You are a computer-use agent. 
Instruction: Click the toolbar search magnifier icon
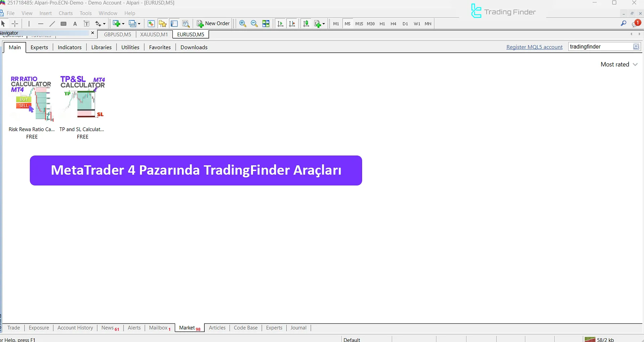click(x=624, y=23)
